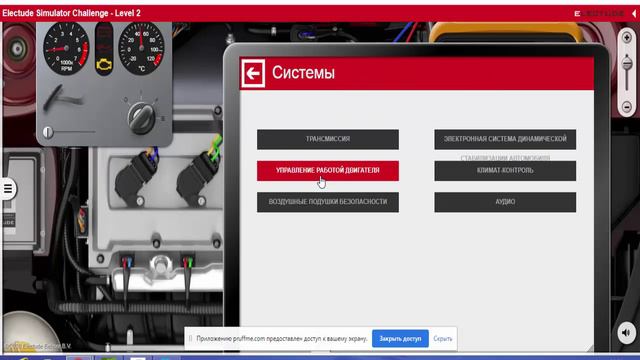Open ВОЗДУШНЫЕ ПОДУШКИ БЕЗОПАСНОСТИ system

328,202
